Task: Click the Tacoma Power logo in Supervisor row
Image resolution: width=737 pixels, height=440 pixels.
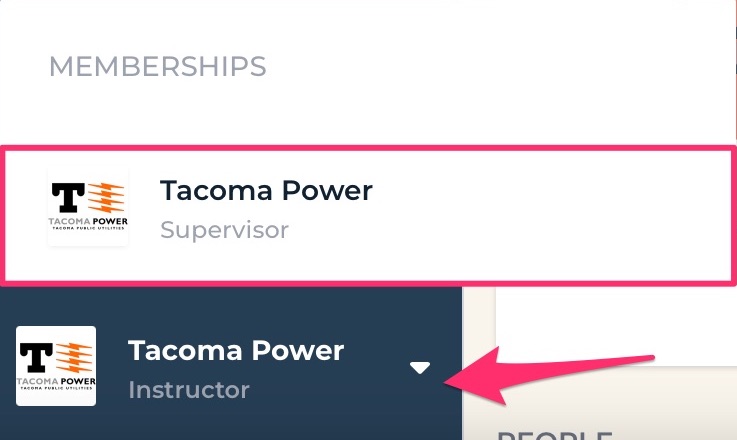Action: (88, 206)
